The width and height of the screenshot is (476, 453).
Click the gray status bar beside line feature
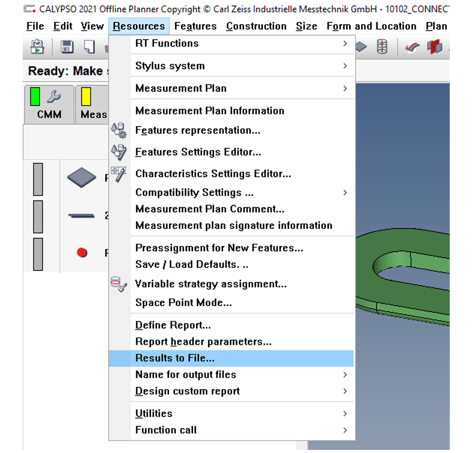click(38, 217)
